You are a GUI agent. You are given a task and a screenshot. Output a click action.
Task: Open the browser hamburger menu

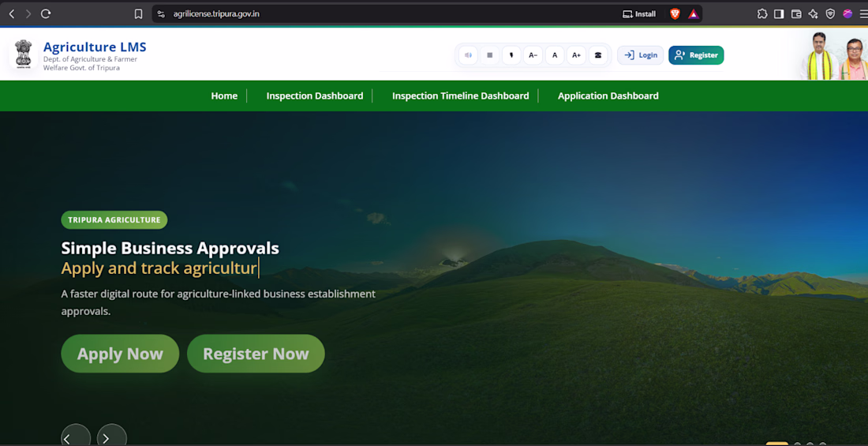863,14
